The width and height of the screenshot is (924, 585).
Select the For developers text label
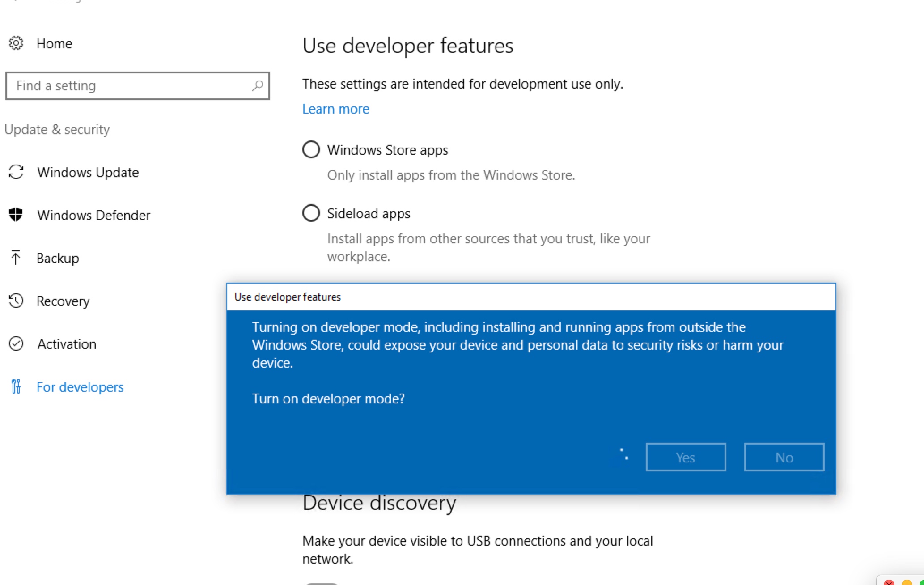pyautogui.click(x=80, y=387)
